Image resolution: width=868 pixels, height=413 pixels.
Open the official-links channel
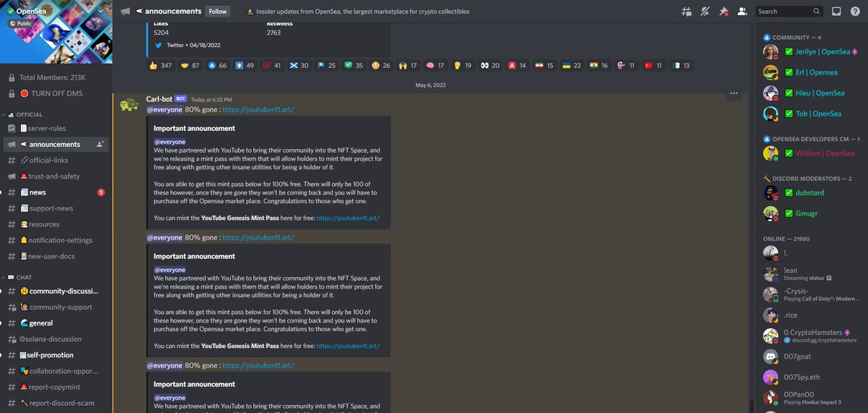[56, 160]
